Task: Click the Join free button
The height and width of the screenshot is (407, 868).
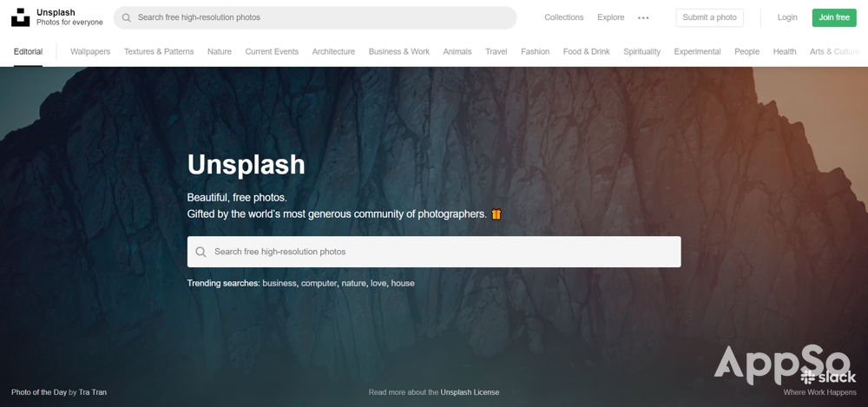Action: click(833, 17)
